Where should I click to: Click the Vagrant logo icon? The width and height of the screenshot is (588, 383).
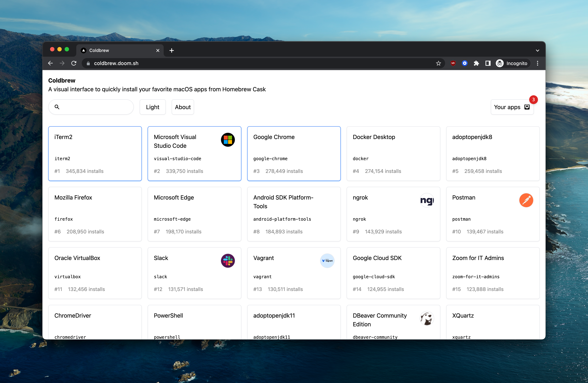327,261
